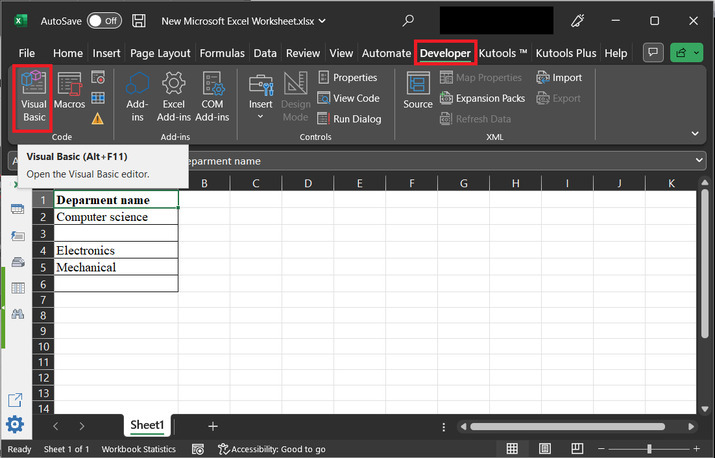
Task: Open the Search magnifier icon
Action: coord(408,20)
